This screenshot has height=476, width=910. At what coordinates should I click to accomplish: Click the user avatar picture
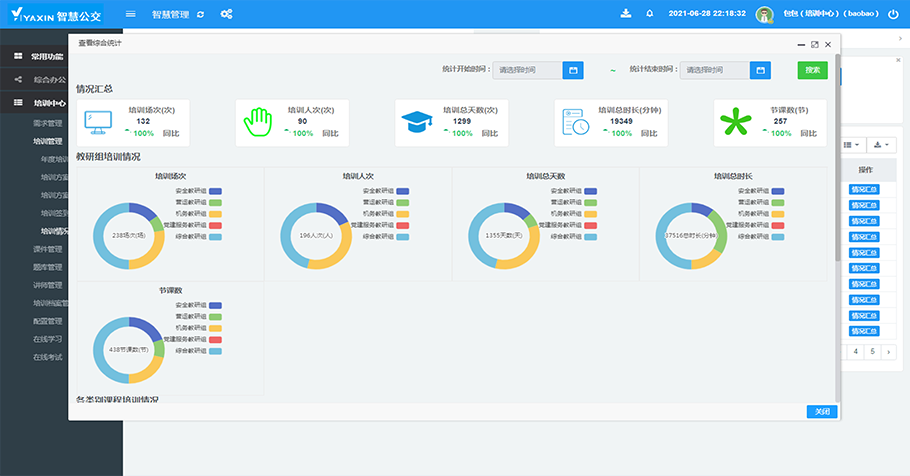(765, 14)
